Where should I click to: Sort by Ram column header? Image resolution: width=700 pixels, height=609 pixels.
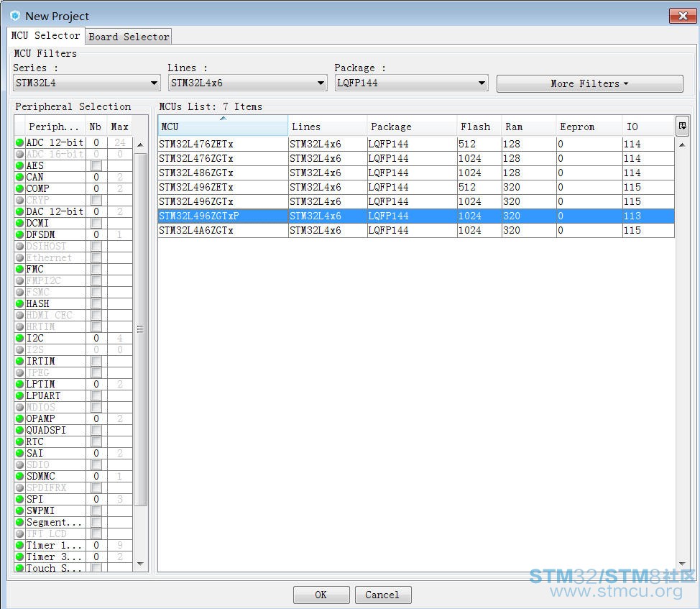[529, 127]
